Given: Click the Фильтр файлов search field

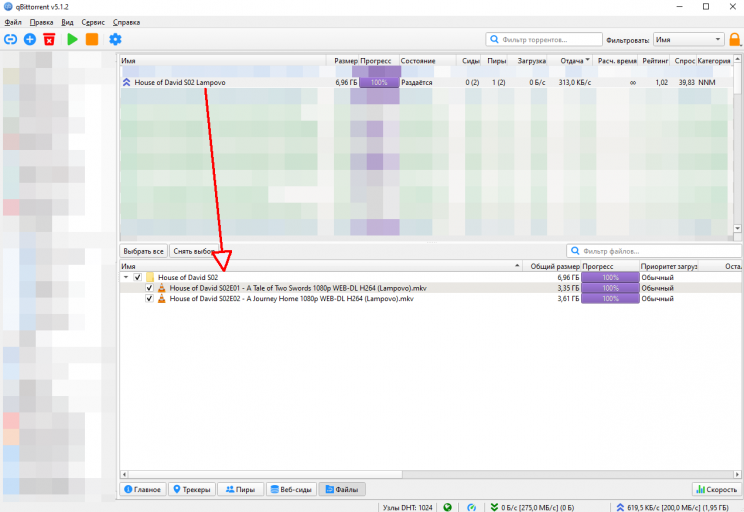Looking at the screenshot, I should coord(655,251).
